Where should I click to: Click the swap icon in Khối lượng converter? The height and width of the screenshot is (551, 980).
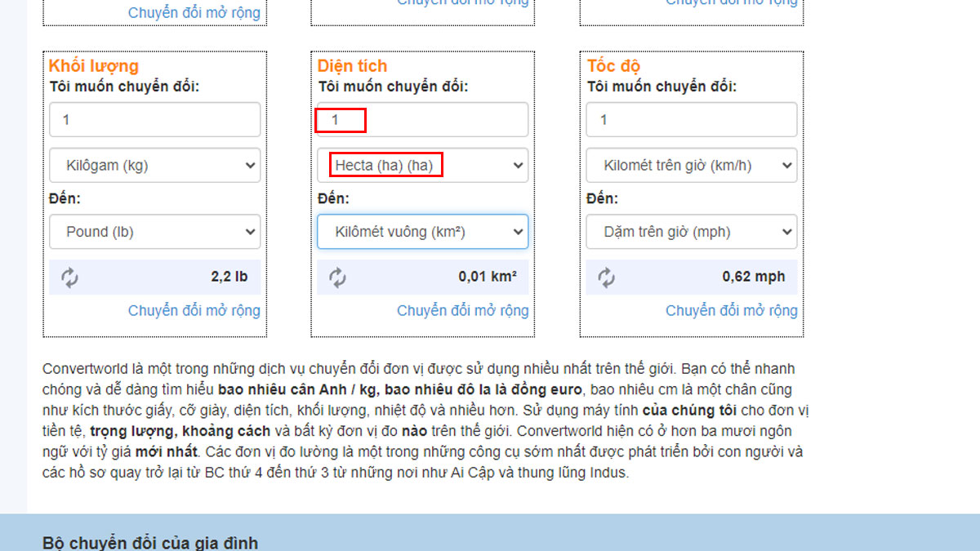point(69,277)
